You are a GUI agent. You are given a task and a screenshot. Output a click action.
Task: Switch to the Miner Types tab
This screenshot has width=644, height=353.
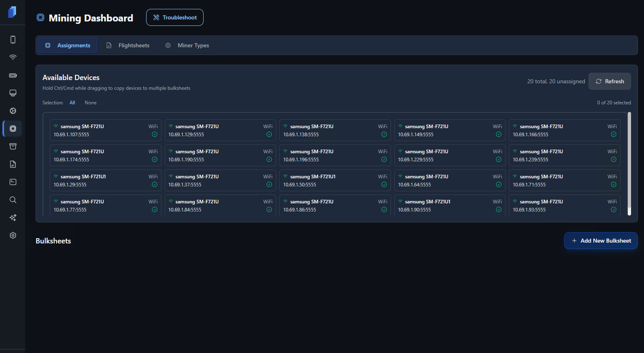(187, 45)
